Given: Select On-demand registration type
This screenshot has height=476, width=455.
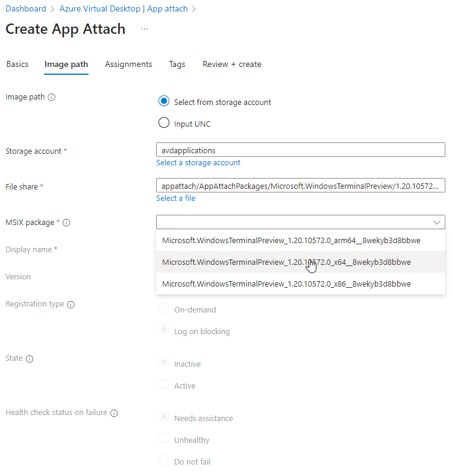Looking at the screenshot, I should (x=164, y=308).
